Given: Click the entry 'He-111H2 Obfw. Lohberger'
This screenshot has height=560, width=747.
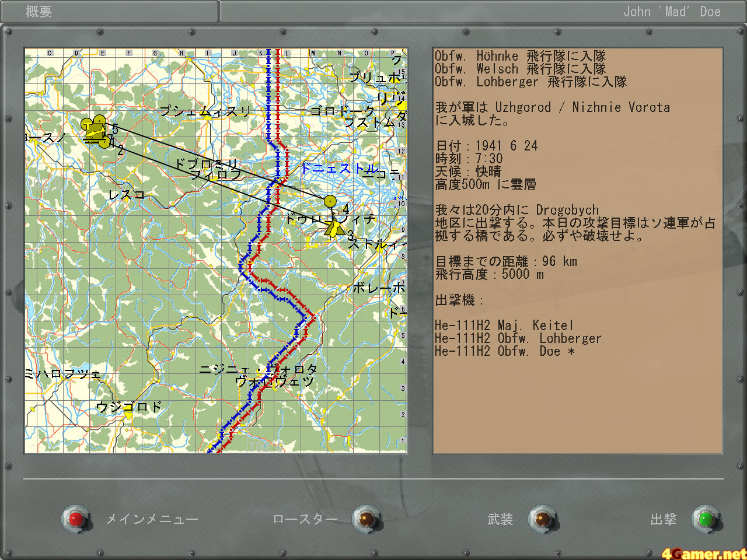Looking at the screenshot, I should click(518, 338).
